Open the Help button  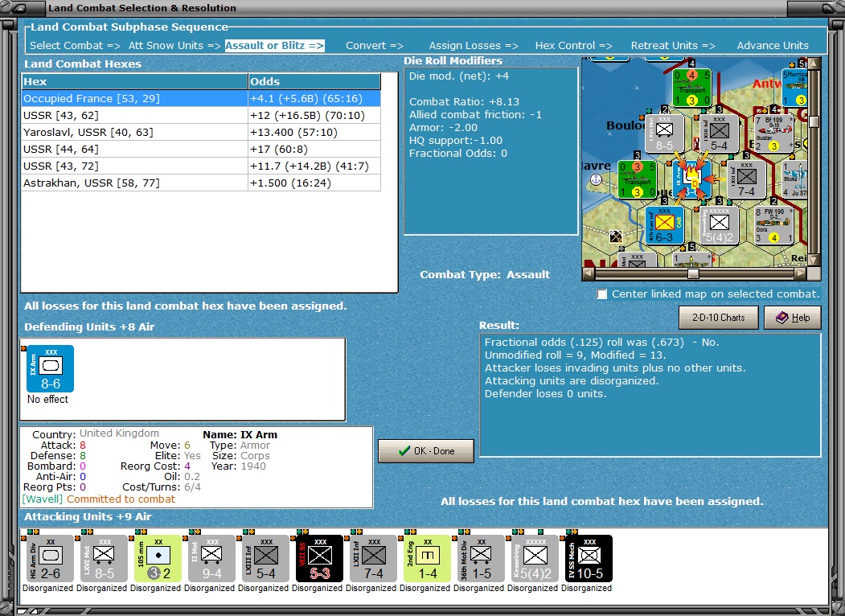click(793, 318)
